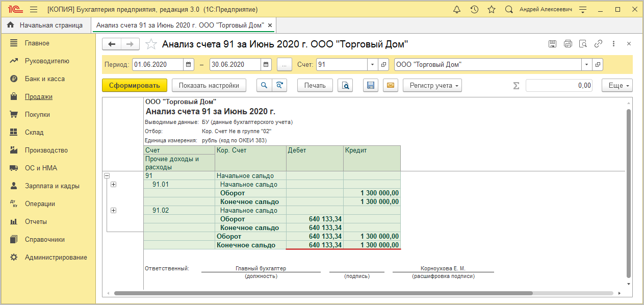Image resolution: width=644 pixels, height=305 pixels.
Task: Click the save report diskette icon
Action: (x=370, y=86)
